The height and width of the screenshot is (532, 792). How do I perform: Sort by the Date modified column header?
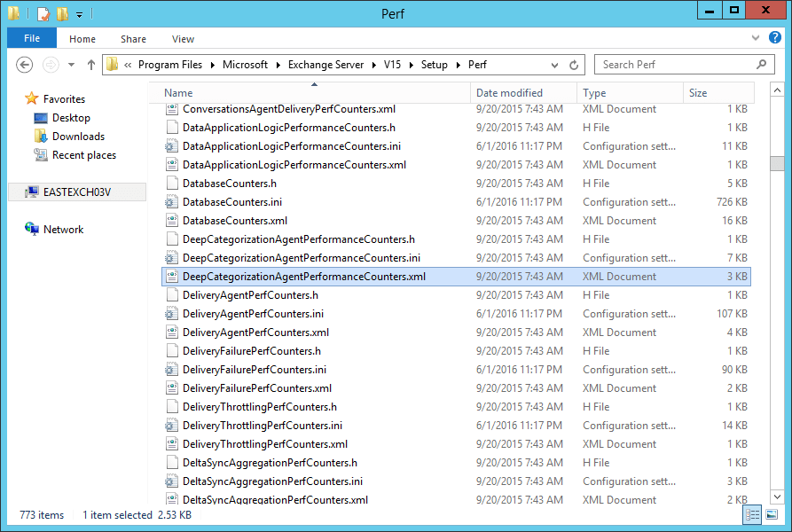tap(524, 93)
